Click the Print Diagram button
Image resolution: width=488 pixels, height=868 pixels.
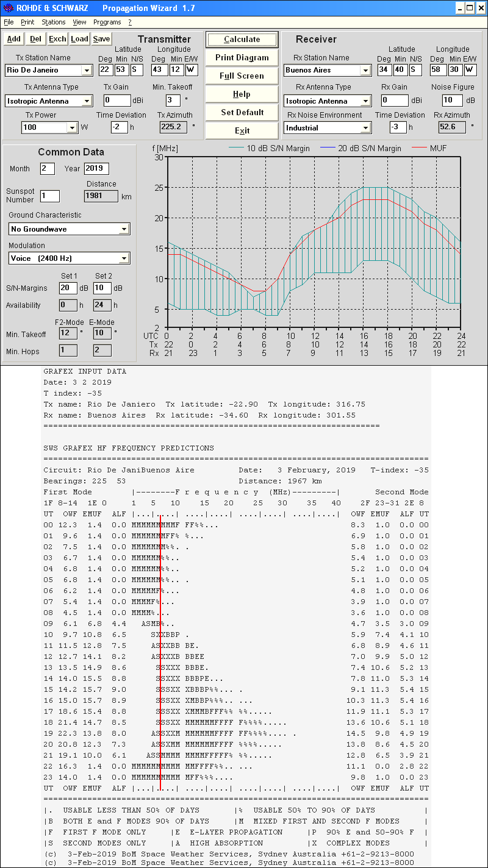tap(242, 57)
